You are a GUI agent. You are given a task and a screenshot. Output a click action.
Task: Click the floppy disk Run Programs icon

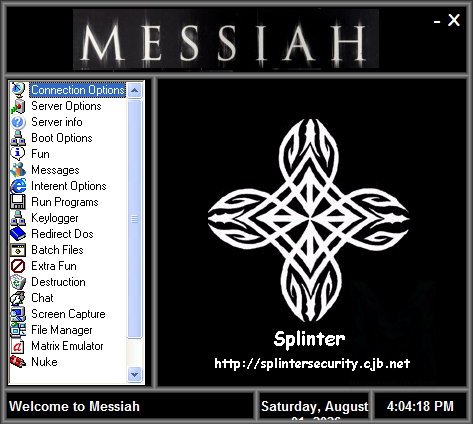18,202
